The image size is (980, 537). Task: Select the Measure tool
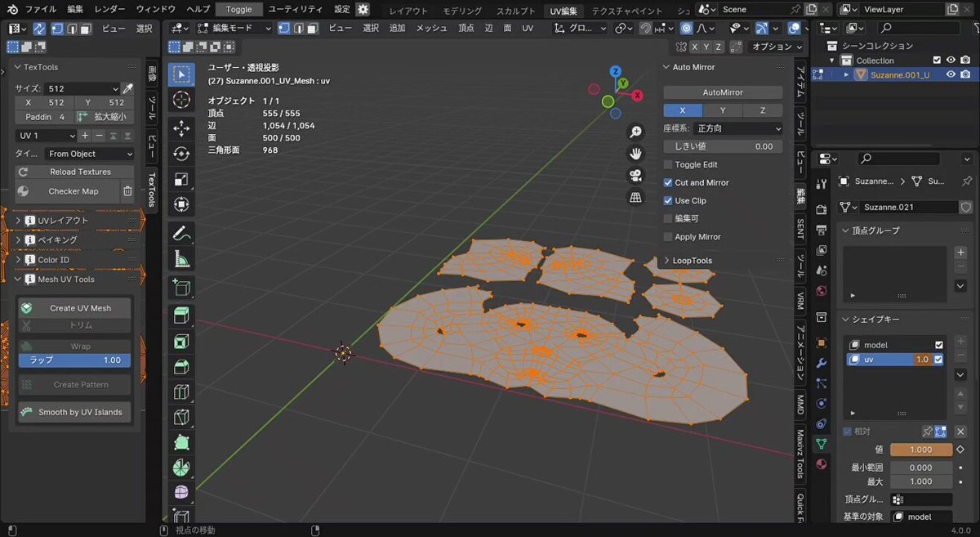coord(181,260)
